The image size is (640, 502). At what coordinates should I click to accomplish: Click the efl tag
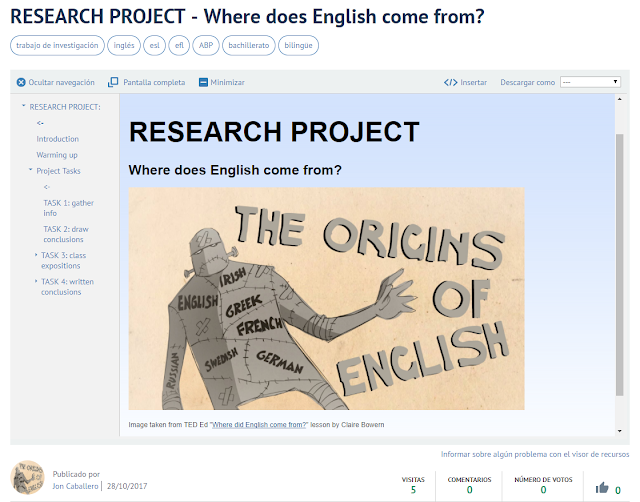point(179,45)
